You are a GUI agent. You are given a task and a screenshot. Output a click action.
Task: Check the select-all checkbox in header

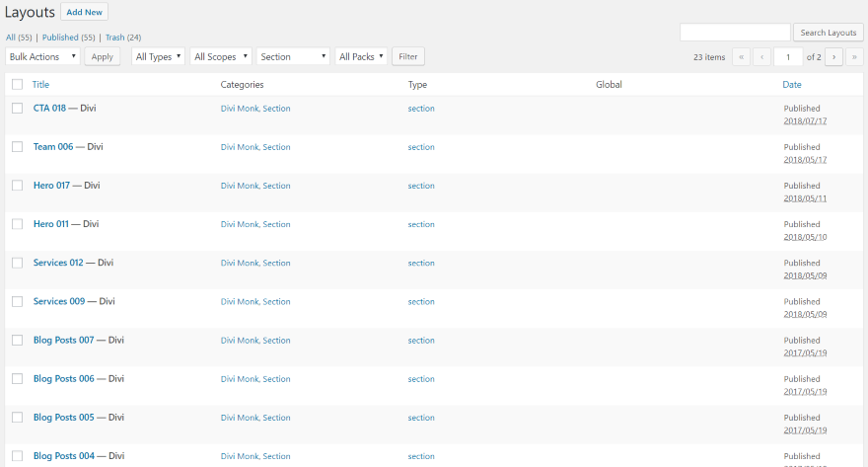pos(17,85)
